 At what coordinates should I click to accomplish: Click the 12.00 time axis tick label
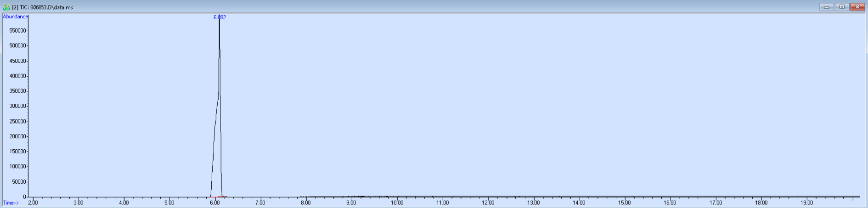pyautogui.click(x=488, y=203)
